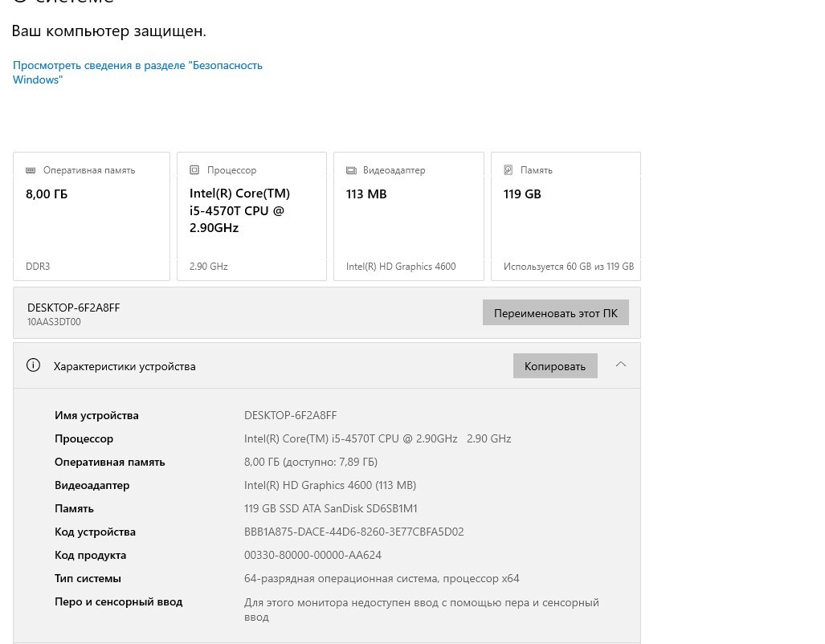Click the Перо и сенсорный ввод label
Screen dimensions: 825x644
[x=118, y=602]
